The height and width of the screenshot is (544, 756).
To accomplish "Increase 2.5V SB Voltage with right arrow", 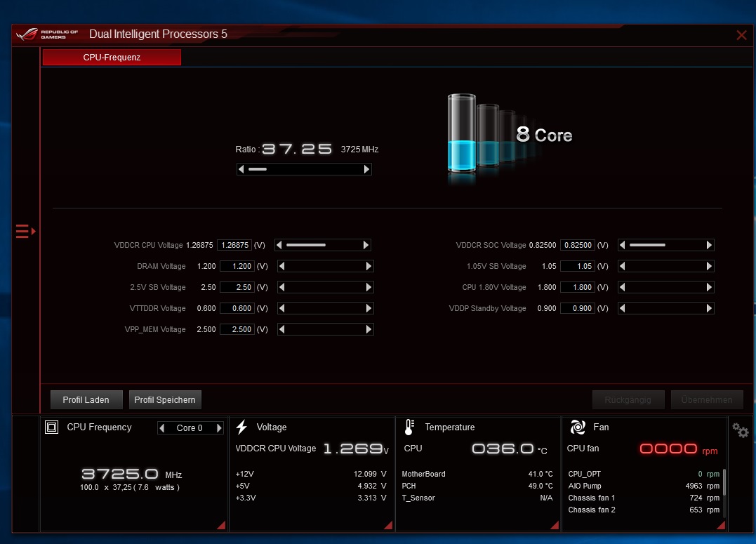I will click(x=369, y=287).
